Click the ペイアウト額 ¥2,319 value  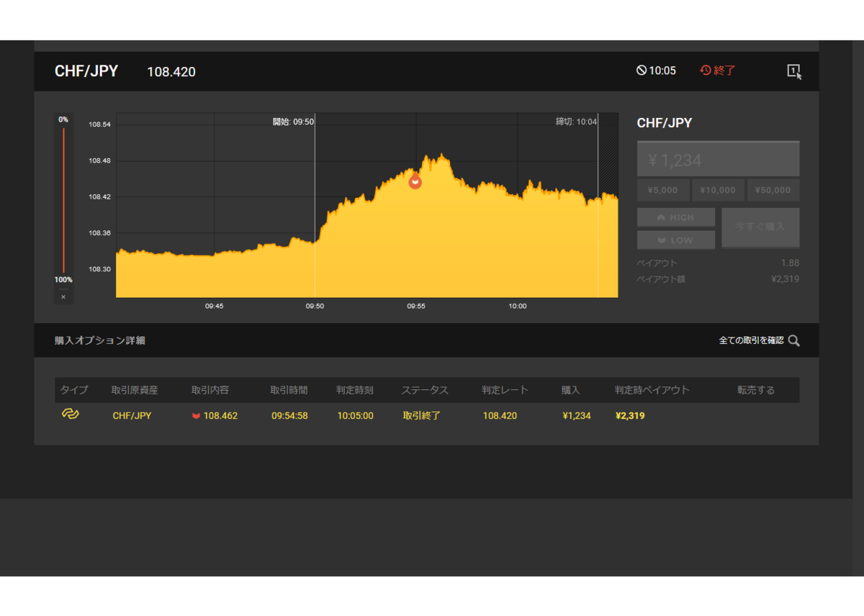(785, 279)
